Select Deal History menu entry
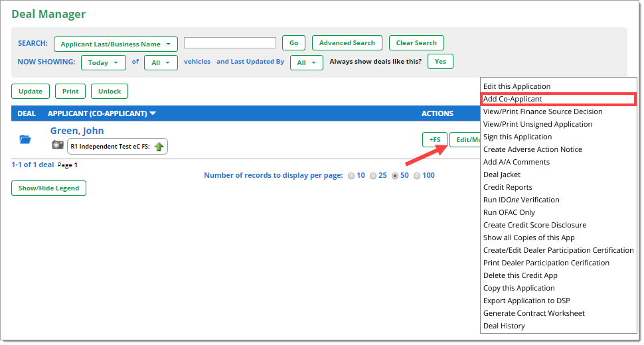This screenshot has height=345, width=644. coord(504,326)
